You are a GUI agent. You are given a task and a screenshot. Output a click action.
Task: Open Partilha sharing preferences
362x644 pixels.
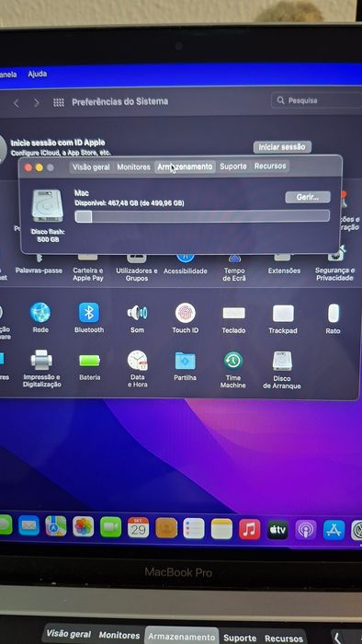(186, 361)
